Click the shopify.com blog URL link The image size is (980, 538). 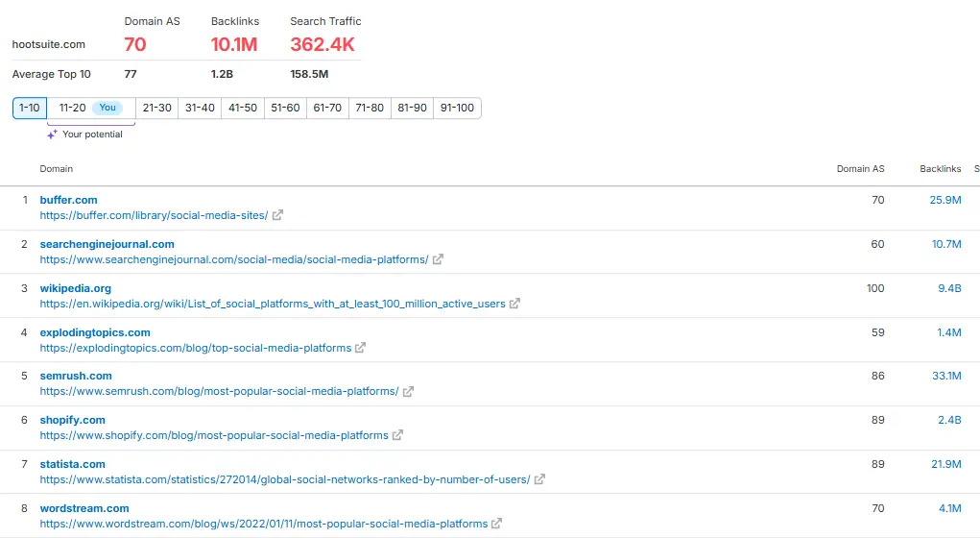click(214, 435)
